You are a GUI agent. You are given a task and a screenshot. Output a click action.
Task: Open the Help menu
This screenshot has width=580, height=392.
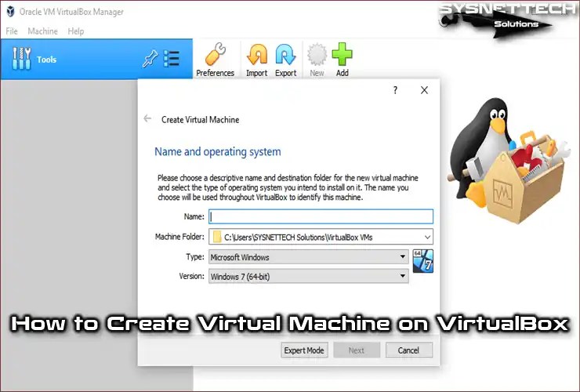pyautogui.click(x=75, y=31)
